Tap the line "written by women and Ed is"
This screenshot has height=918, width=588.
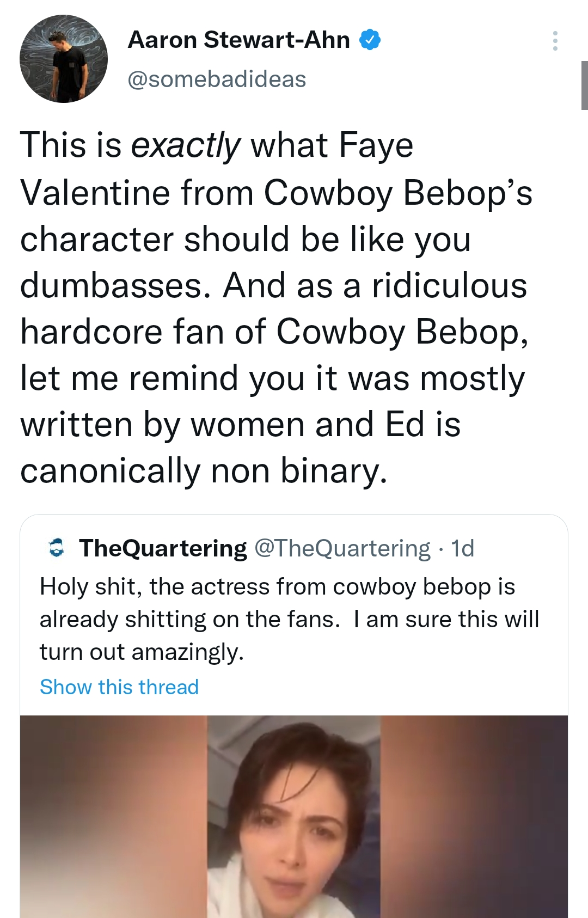(240, 425)
